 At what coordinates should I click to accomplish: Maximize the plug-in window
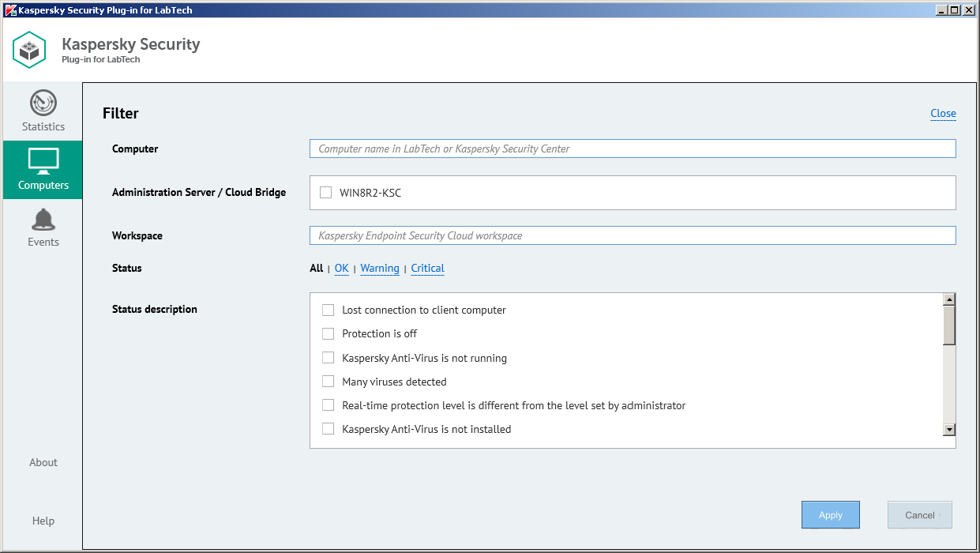[x=954, y=10]
